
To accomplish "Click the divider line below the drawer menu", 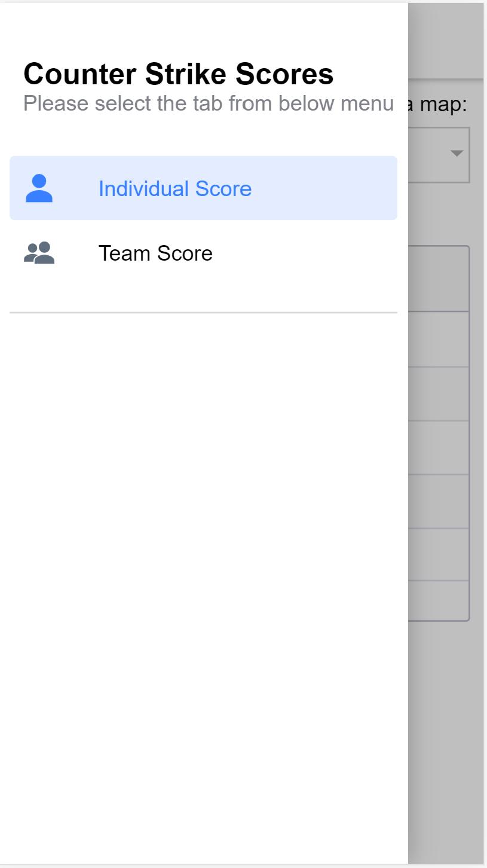I will (203, 311).
